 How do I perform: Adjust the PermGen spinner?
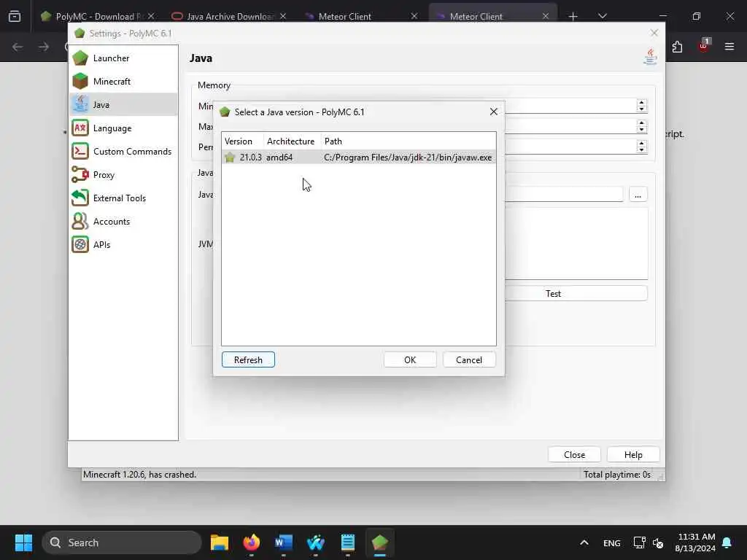coord(642,146)
